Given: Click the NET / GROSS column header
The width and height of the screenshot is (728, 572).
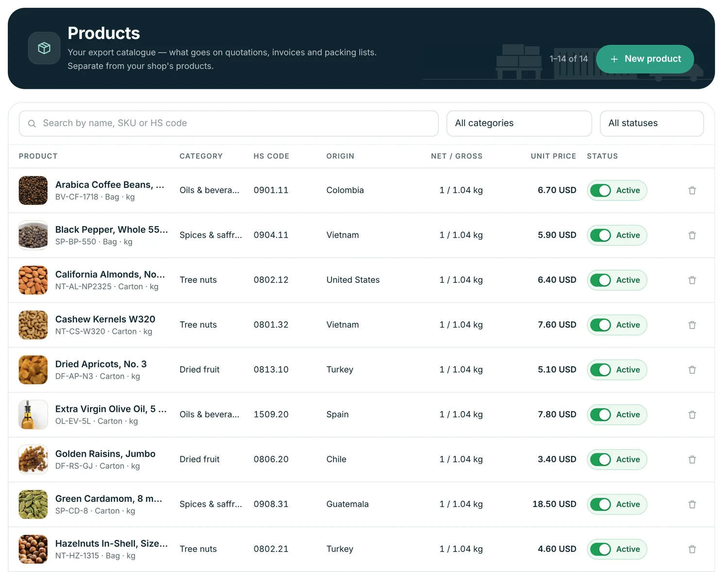Looking at the screenshot, I should pos(457,156).
